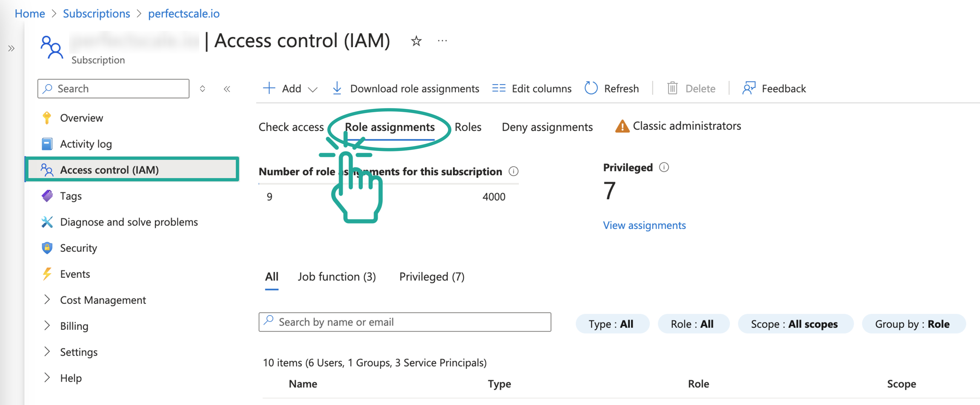Image resolution: width=980 pixels, height=405 pixels.
Task: Open the Group by : Role filter
Action: pos(913,324)
